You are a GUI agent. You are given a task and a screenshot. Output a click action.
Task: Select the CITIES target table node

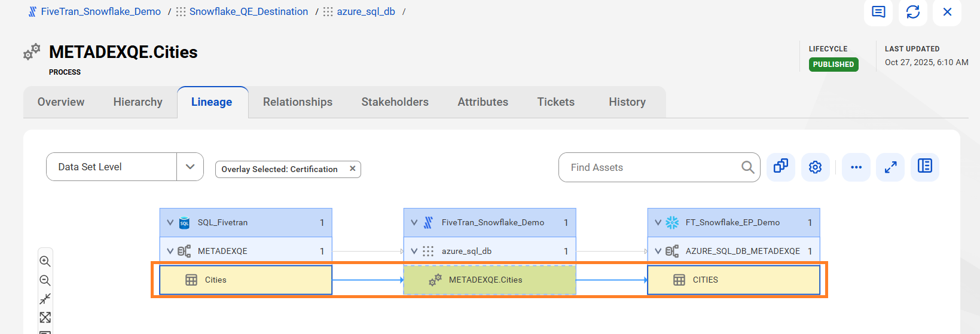(734, 280)
